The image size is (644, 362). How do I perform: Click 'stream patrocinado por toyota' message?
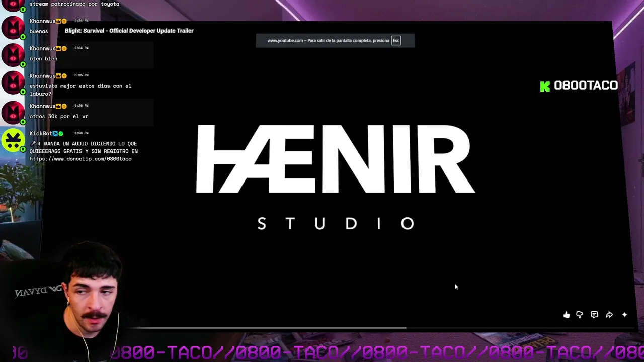click(x=74, y=4)
